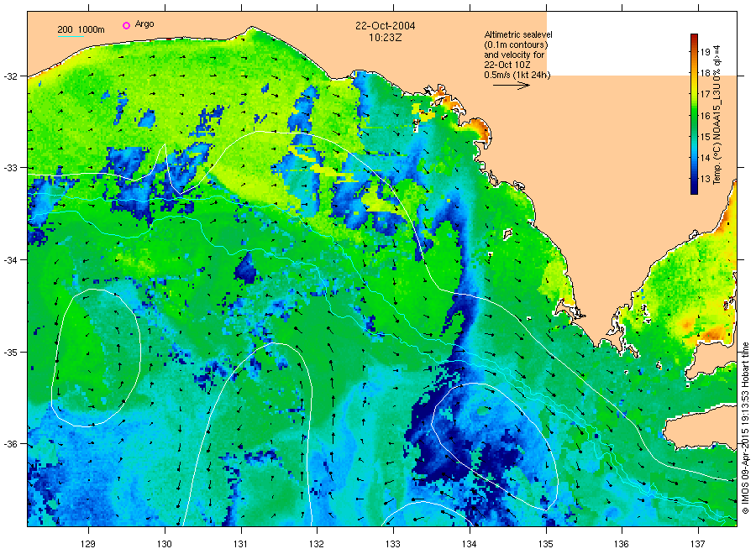Click the 18 value on color scale
The height and width of the screenshot is (554, 756).
tap(705, 73)
